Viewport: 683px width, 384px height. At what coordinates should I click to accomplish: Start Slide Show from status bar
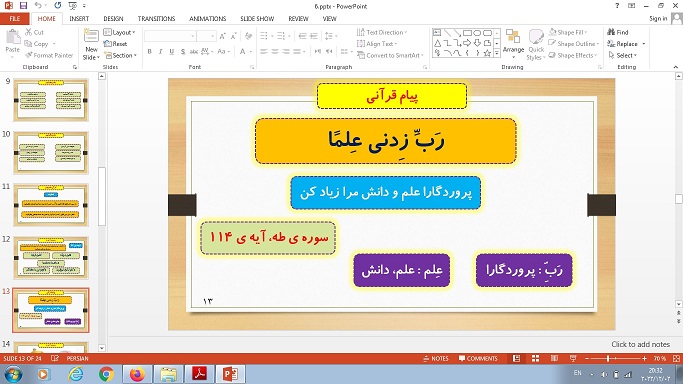tap(573, 358)
